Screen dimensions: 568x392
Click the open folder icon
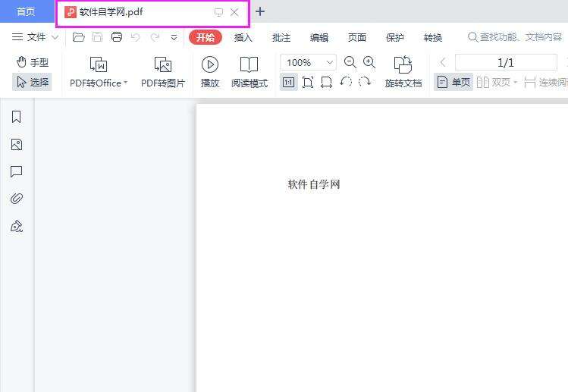tap(78, 37)
